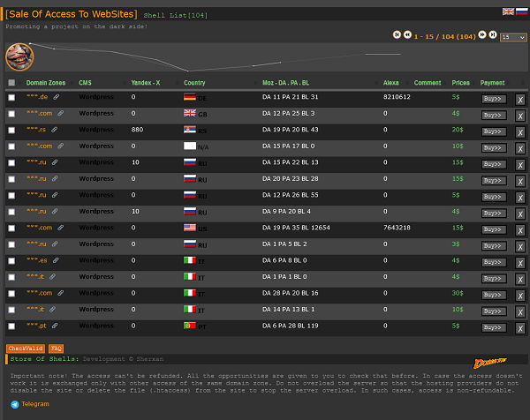Click the X button in the DA 19 PA 35 BL 12654 row
Image resolution: width=530 pixels, height=420 pixels.
(520, 230)
